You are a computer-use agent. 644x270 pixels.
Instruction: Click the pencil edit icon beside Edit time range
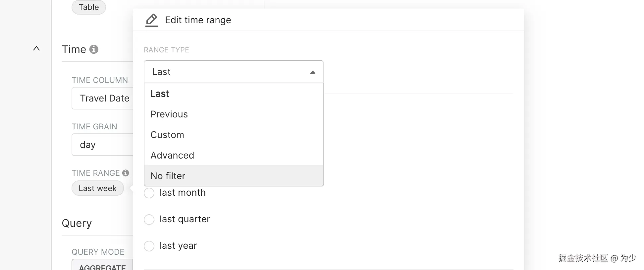pos(152,20)
